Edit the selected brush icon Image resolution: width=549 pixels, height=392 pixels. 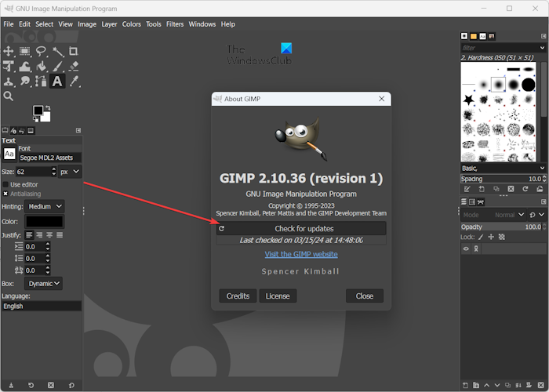(467, 189)
